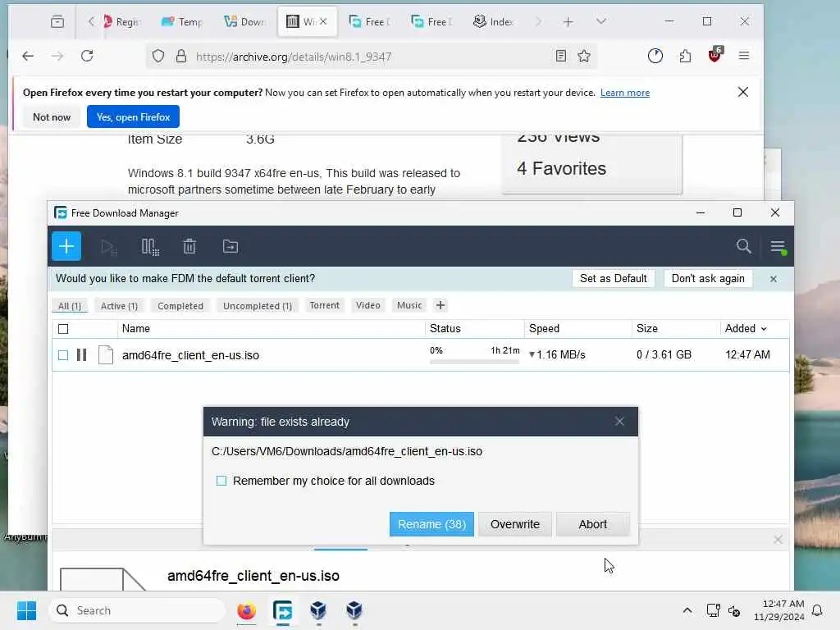The height and width of the screenshot is (630, 840).
Task: Click the Overwrite button
Action: pyautogui.click(x=515, y=524)
